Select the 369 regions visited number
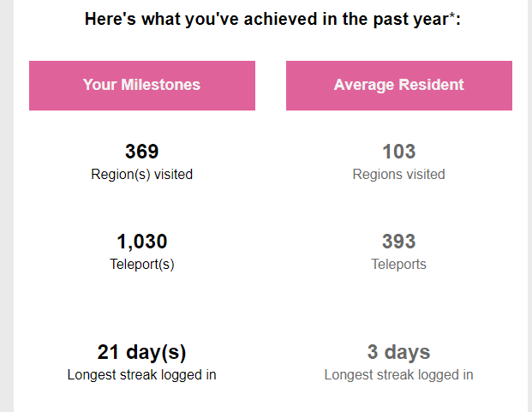 coord(141,152)
